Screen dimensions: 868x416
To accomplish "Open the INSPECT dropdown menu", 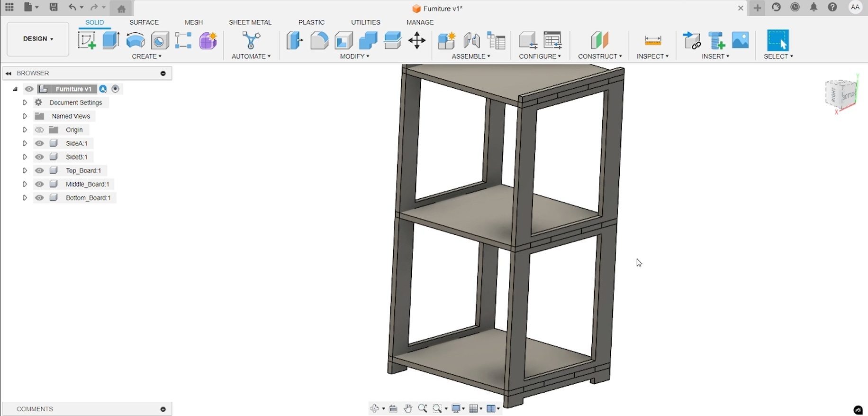I will coord(652,56).
